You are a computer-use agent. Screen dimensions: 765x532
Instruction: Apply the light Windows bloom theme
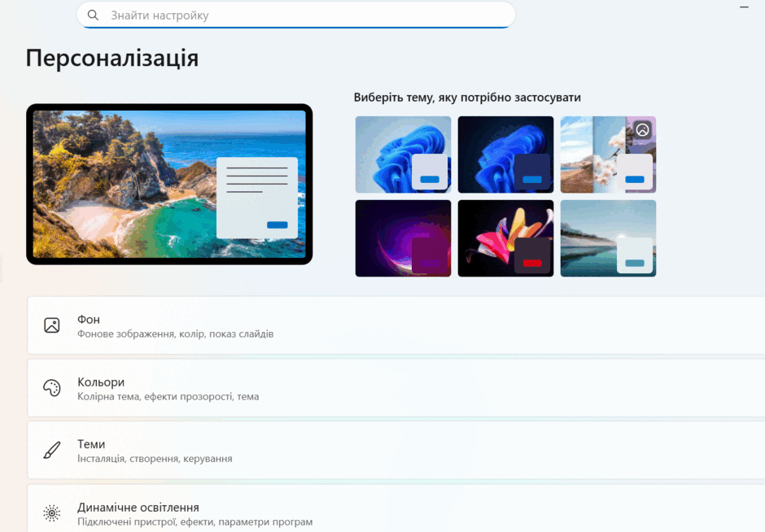403,155
